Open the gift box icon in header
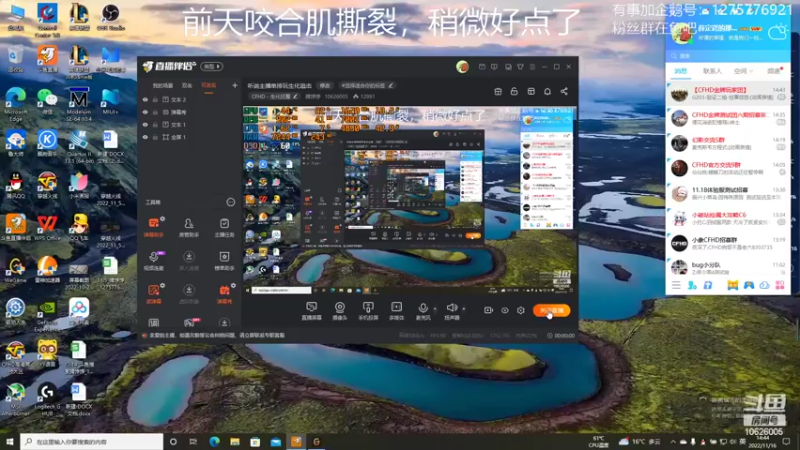 (498, 91)
